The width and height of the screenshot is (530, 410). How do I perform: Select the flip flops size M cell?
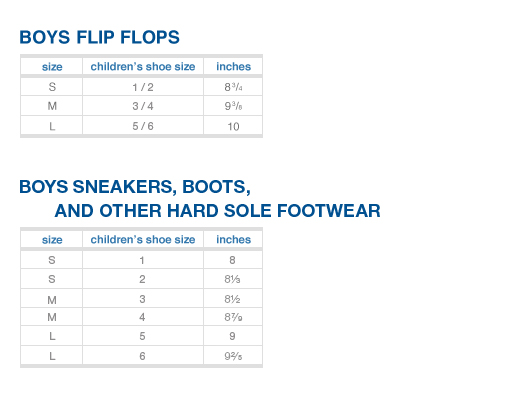tap(52, 106)
